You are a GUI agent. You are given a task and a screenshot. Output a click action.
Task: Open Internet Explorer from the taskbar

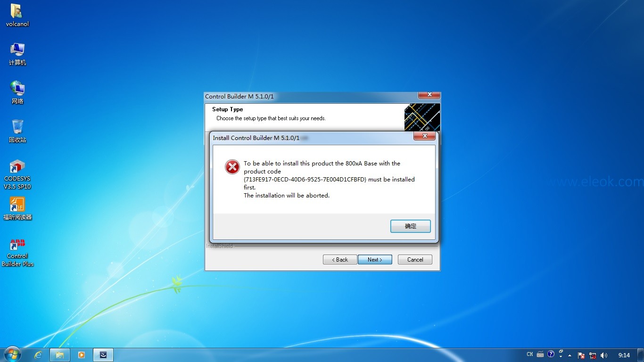coord(38,355)
